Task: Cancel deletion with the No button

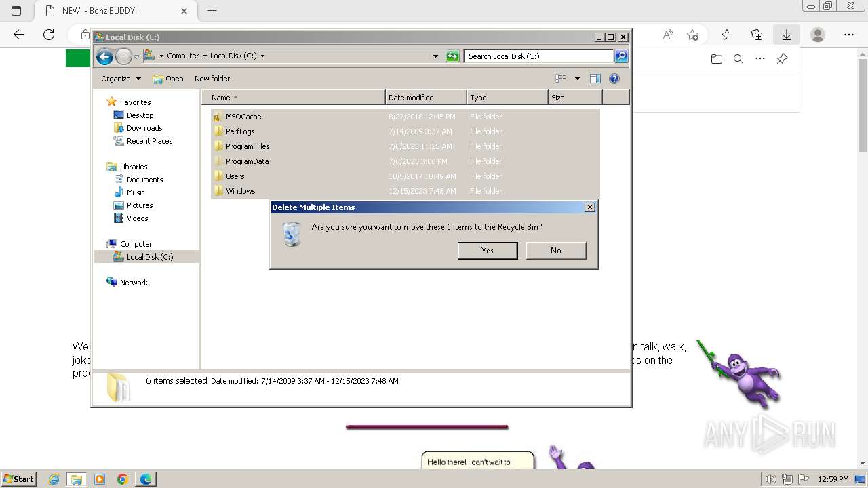Action: [x=556, y=250]
